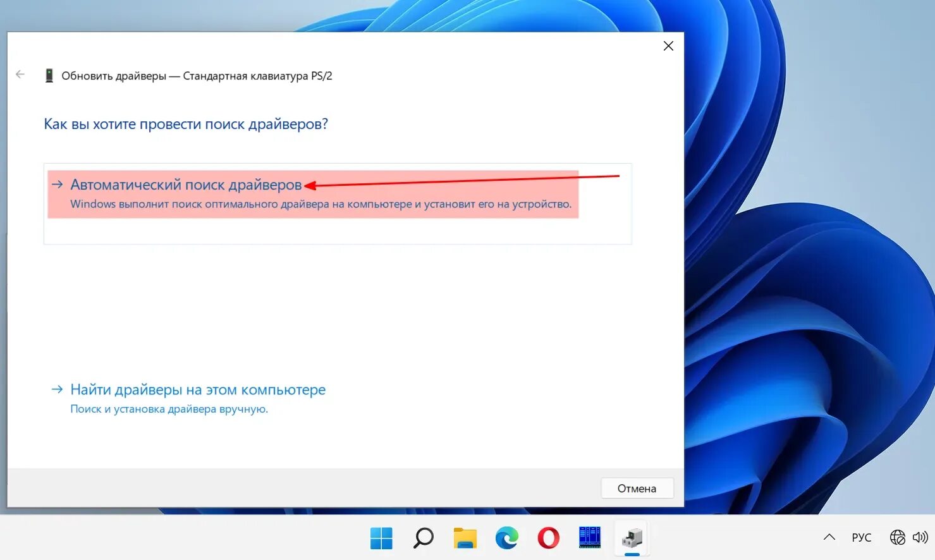Click description text "Поиск и установка драйвера вручную."
The width and height of the screenshot is (935, 560).
169,409
